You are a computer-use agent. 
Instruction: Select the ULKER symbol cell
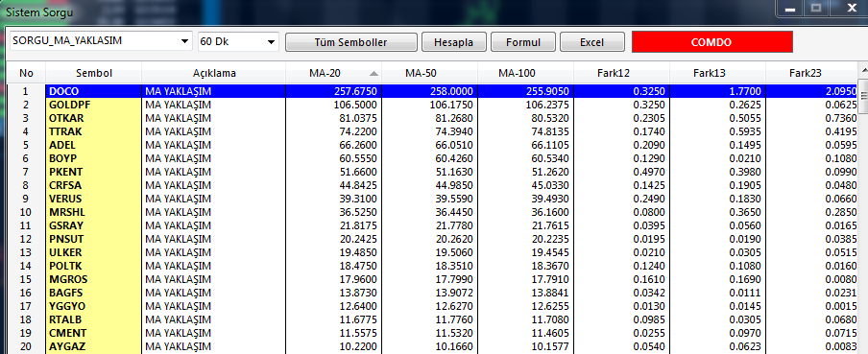[93, 252]
